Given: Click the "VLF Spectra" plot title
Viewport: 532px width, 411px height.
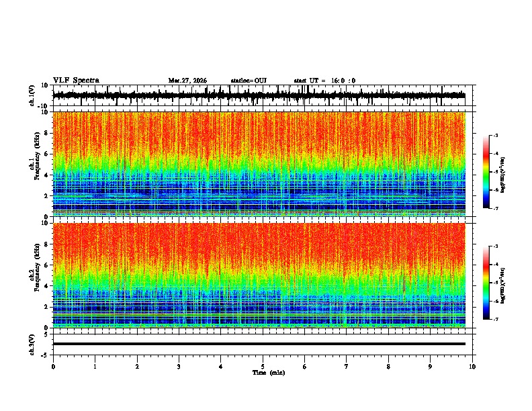Looking at the screenshot, I should pos(76,81).
